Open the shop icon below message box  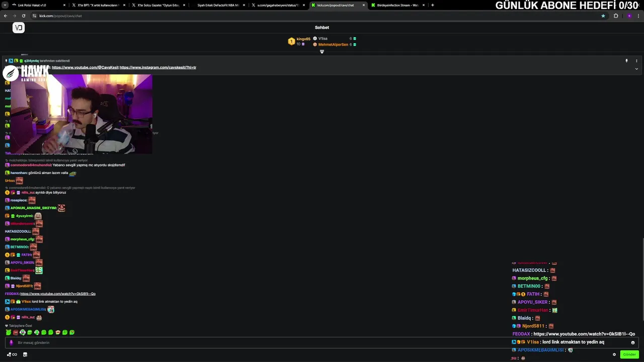coord(25,354)
